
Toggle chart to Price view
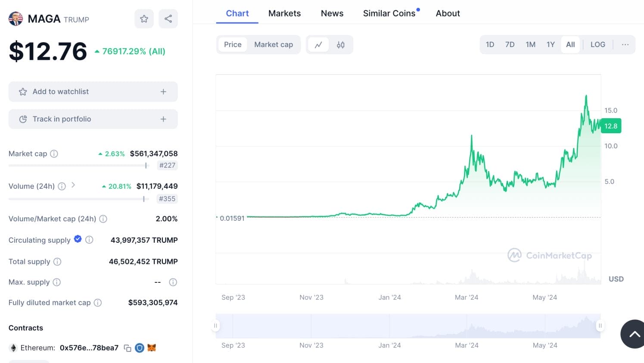coord(233,45)
